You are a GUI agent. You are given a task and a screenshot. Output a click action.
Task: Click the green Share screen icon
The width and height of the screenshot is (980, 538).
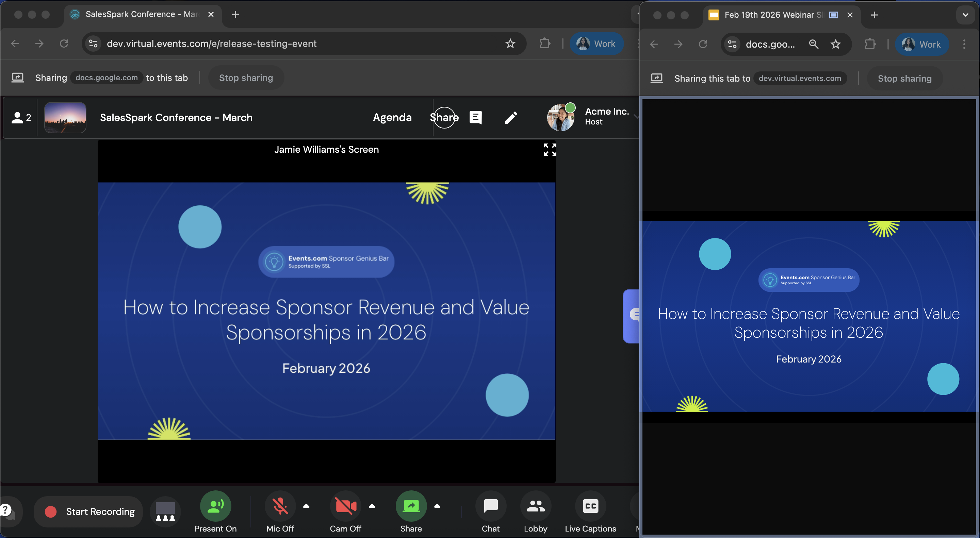click(x=411, y=506)
